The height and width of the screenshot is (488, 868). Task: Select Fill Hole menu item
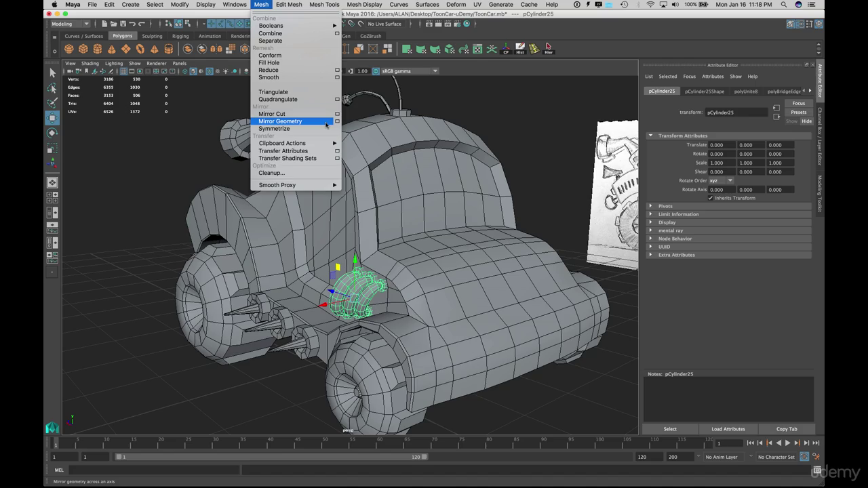(269, 62)
